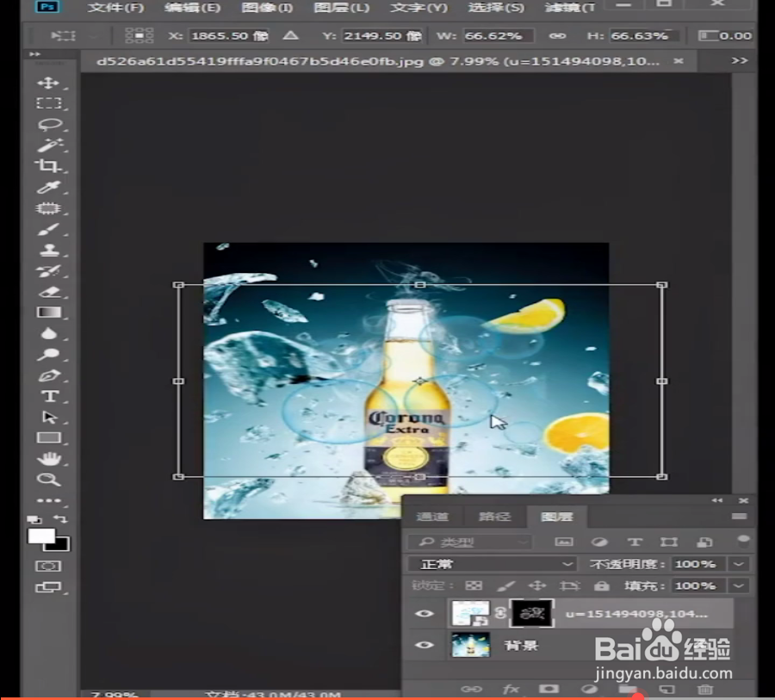Toggle lock position

click(x=537, y=585)
